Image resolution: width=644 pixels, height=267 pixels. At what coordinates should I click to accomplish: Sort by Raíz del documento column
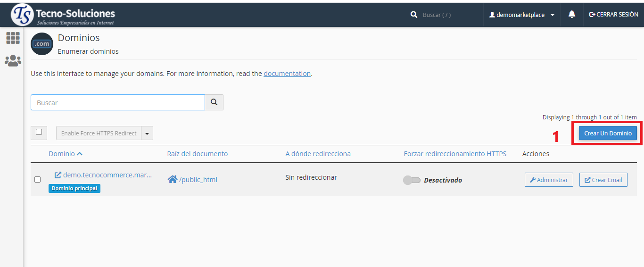197,154
